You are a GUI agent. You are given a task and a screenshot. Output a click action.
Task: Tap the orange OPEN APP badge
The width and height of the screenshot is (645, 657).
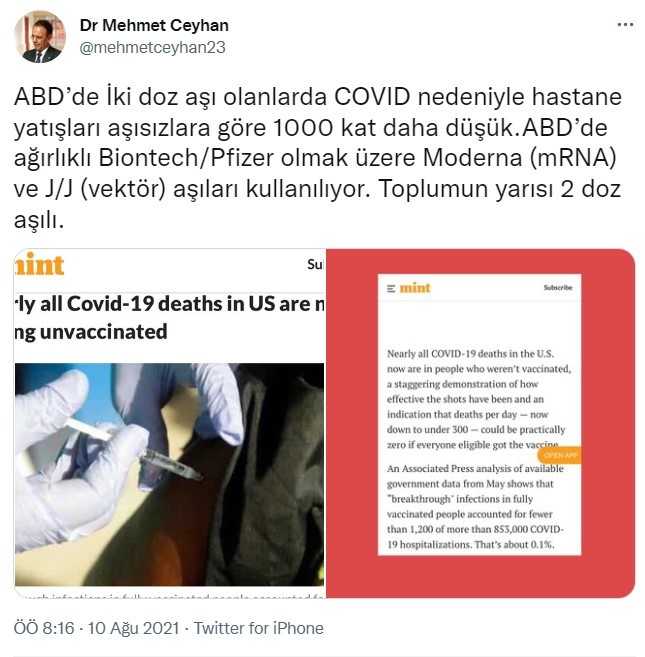[560, 455]
